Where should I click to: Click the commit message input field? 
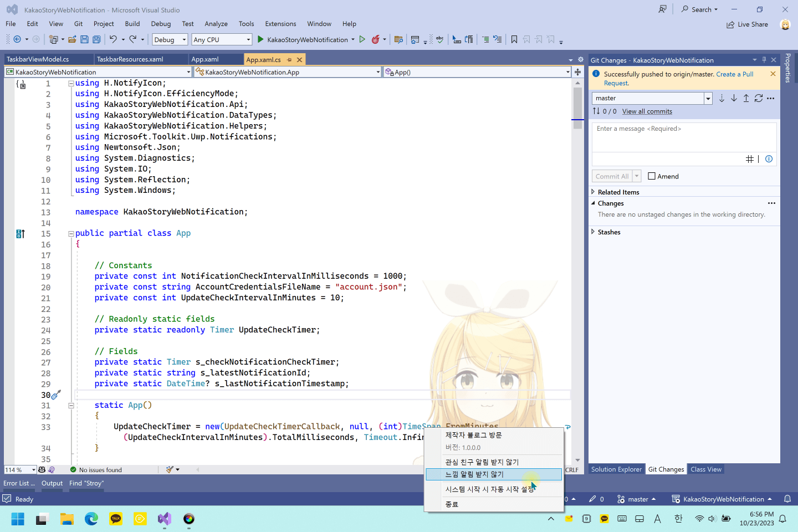coord(684,137)
